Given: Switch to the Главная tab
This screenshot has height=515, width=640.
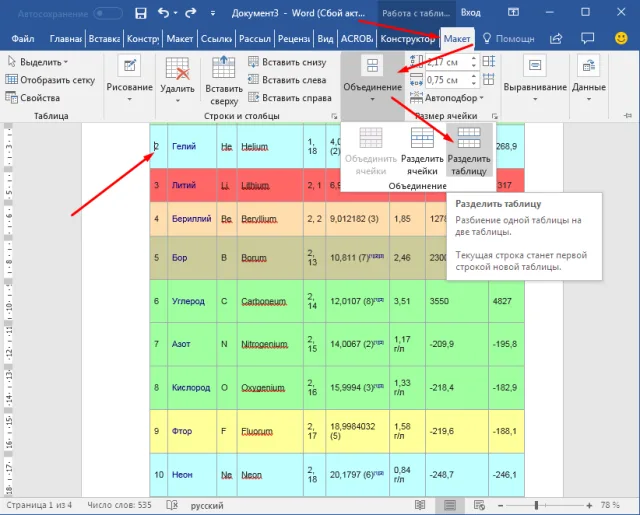Looking at the screenshot, I should click(x=65, y=39).
